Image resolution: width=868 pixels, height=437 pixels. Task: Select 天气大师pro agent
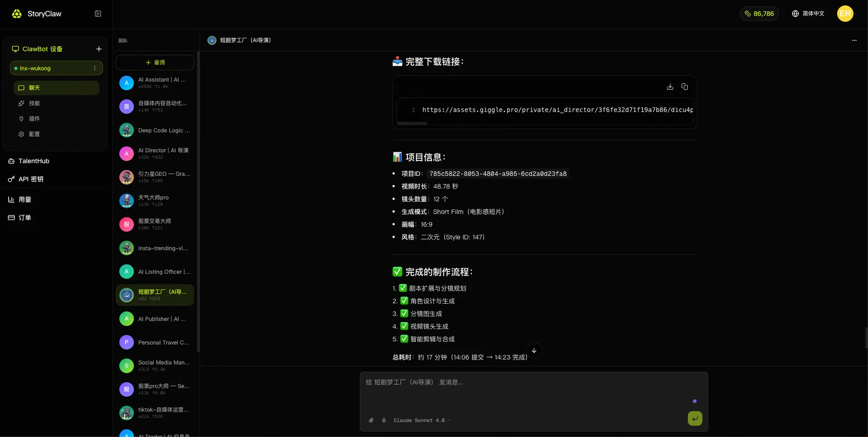pos(155,200)
